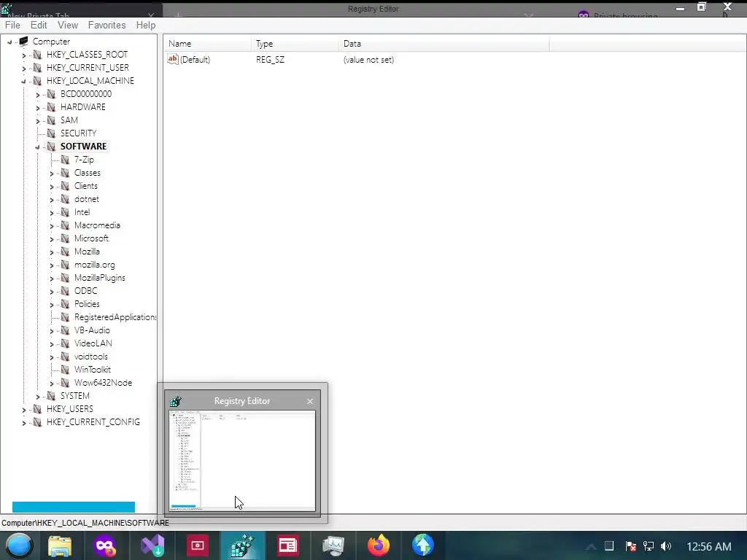Click the SOFTWARE key folder icon
Image resolution: width=747 pixels, height=560 pixels.
pyautogui.click(x=51, y=146)
